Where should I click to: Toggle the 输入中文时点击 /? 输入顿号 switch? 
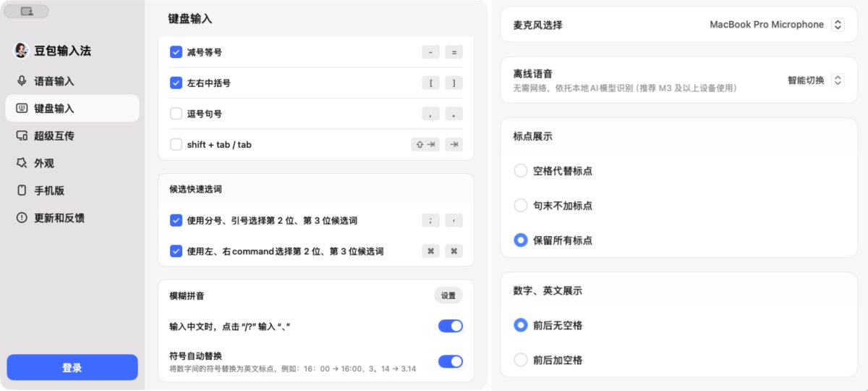[450, 327]
